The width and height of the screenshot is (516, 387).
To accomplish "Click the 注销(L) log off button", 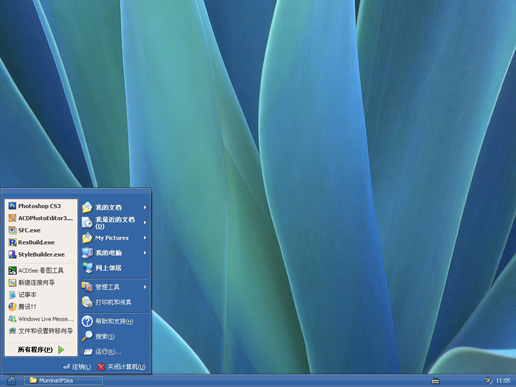I will click(x=77, y=367).
